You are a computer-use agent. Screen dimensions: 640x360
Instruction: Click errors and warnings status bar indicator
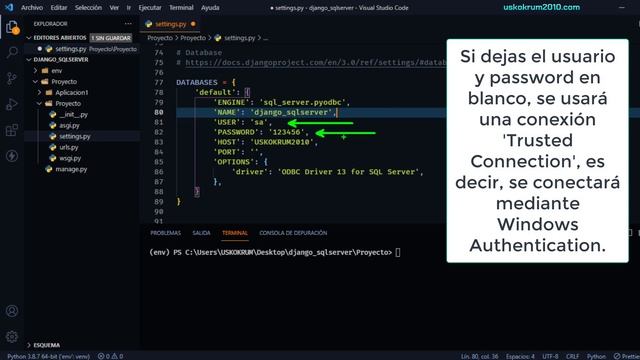[x=110, y=356]
